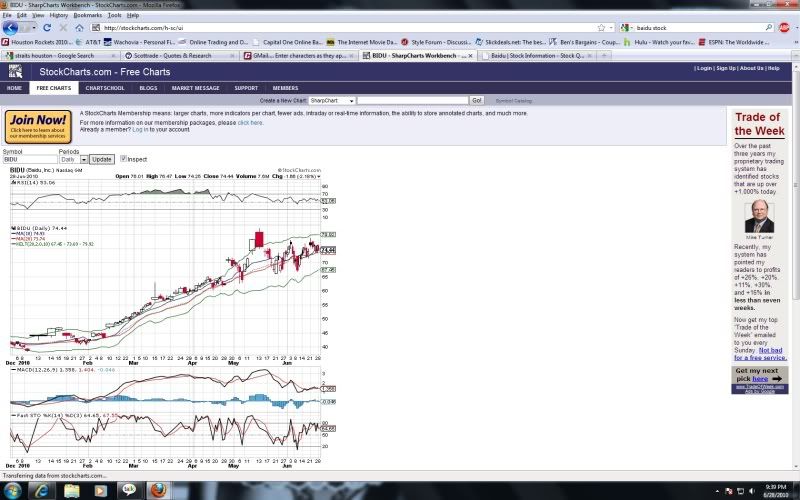Screen dimensions: 800x500
Task: Open the Bookmarks menu
Action: pyautogui.click(x=88, y=15)
